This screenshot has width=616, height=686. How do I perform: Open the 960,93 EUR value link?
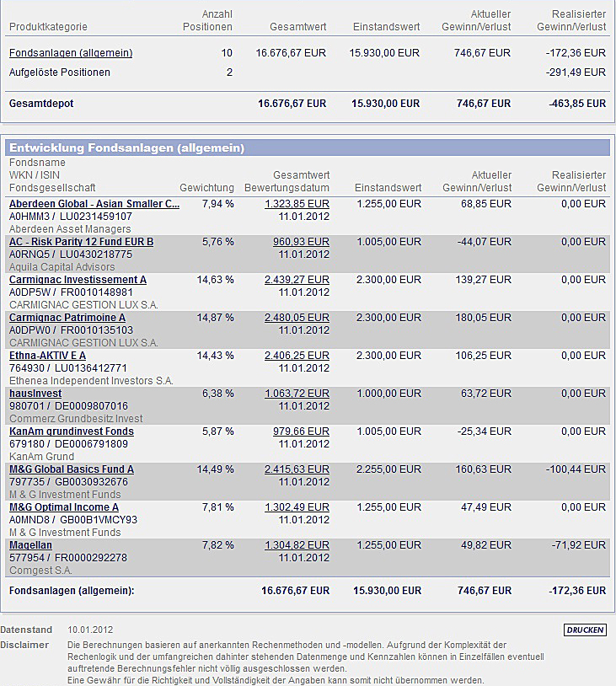(301, 242)
